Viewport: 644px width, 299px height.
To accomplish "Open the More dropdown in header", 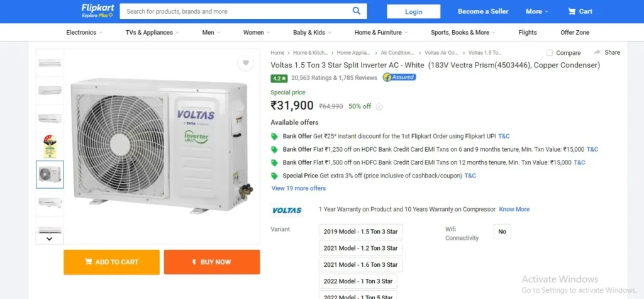I will [x=537, y=11].
